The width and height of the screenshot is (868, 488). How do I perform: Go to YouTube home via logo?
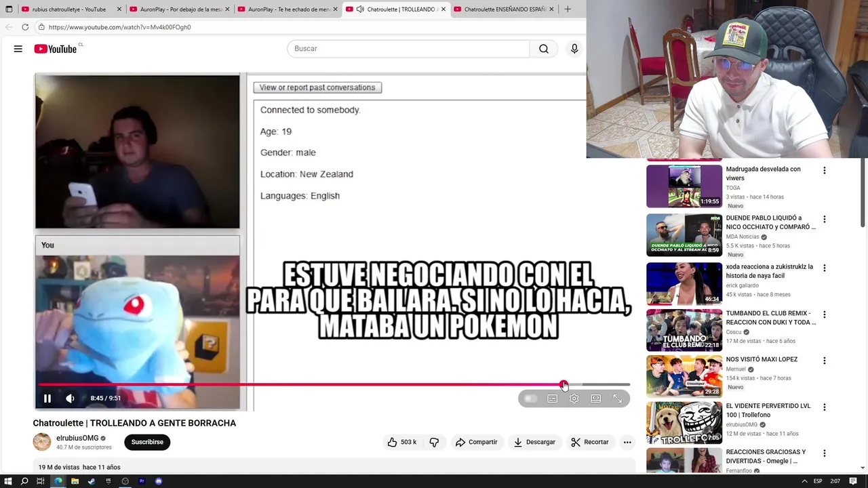[56, 49]
